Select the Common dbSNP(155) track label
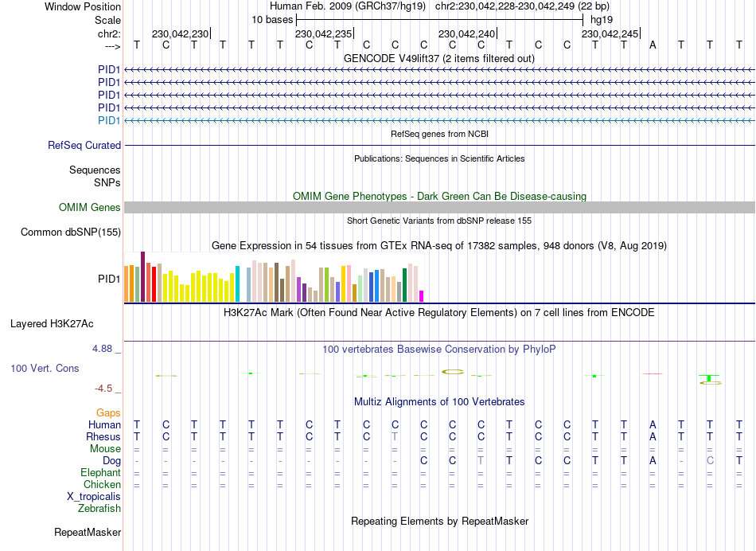The height and width of the screenshot is (551, 756). point(71,232)
